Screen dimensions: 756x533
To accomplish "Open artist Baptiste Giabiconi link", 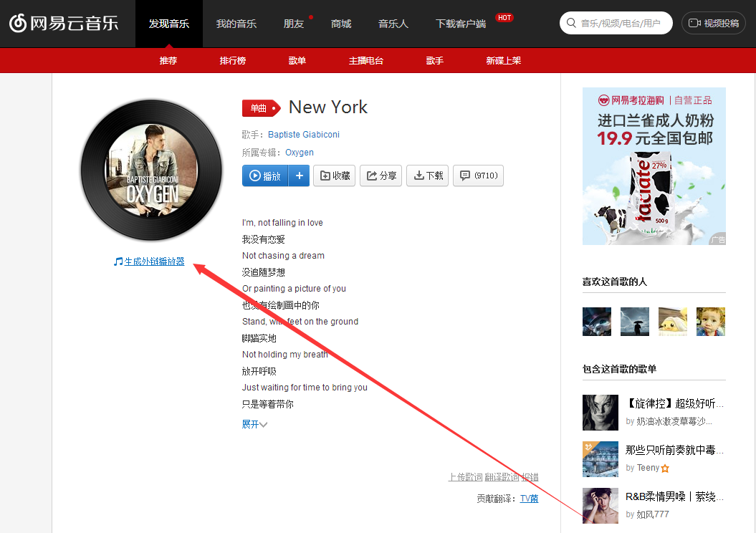I will (x=304, y=135).
